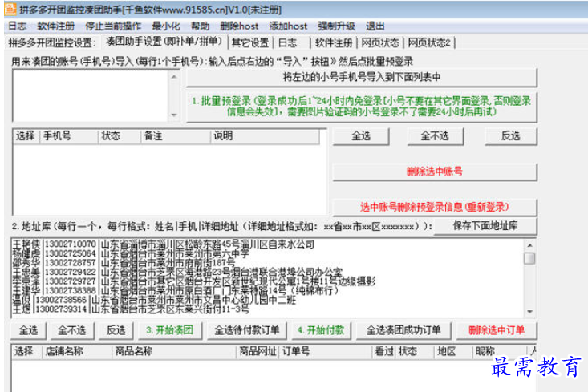
Task: Click up arrow of phone import box scrollbar
Action: (x=174, y=76)
